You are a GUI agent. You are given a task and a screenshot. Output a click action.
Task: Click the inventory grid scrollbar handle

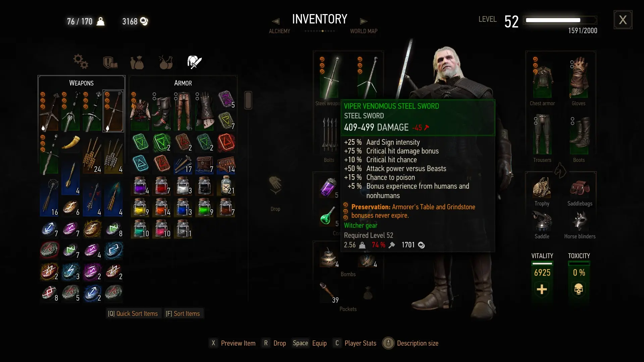(248, 100)
